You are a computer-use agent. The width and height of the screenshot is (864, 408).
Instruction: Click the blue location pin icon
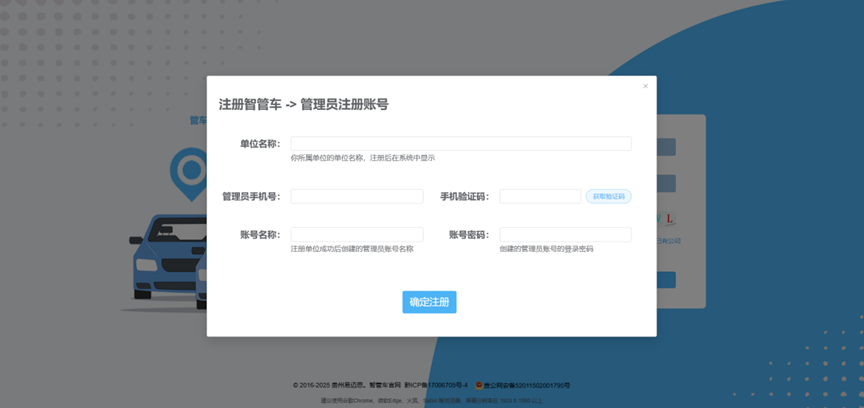187,170
